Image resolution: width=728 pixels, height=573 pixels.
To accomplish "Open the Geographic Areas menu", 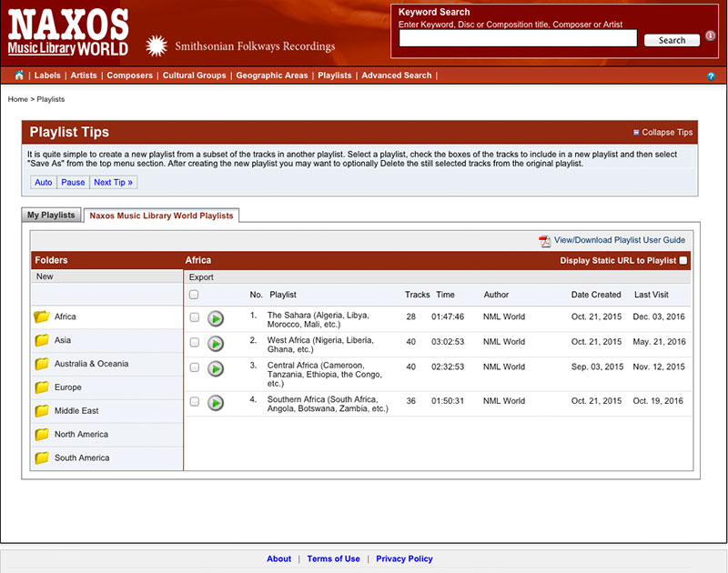I will 271,75.
